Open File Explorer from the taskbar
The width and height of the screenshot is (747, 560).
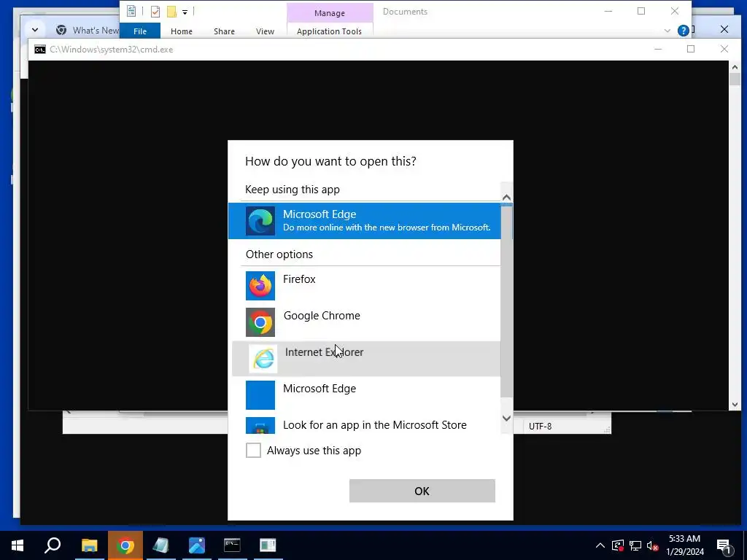(x=89, y=545)
